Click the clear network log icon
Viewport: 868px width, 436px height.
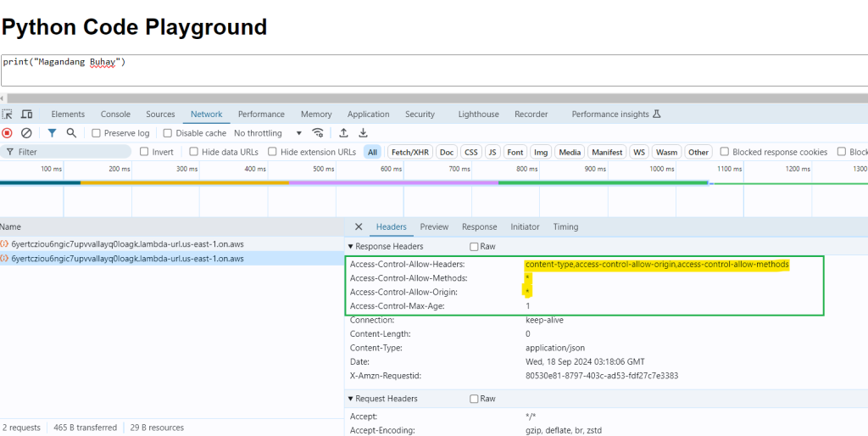(26, 133)
